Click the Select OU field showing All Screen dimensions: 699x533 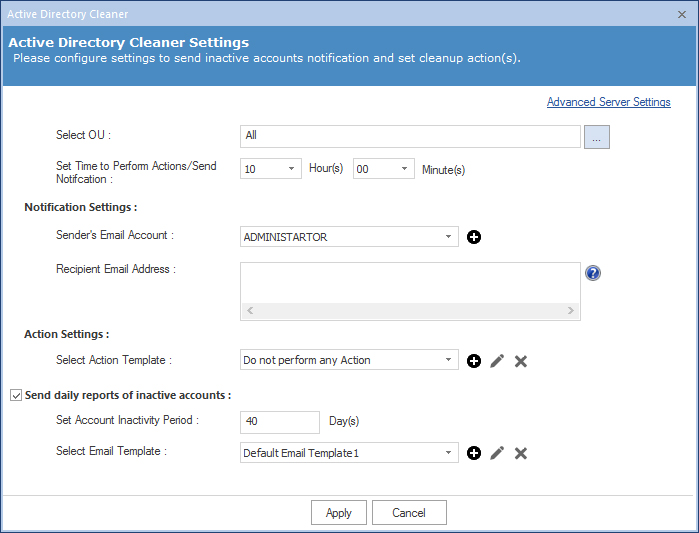tap(410, 136)
